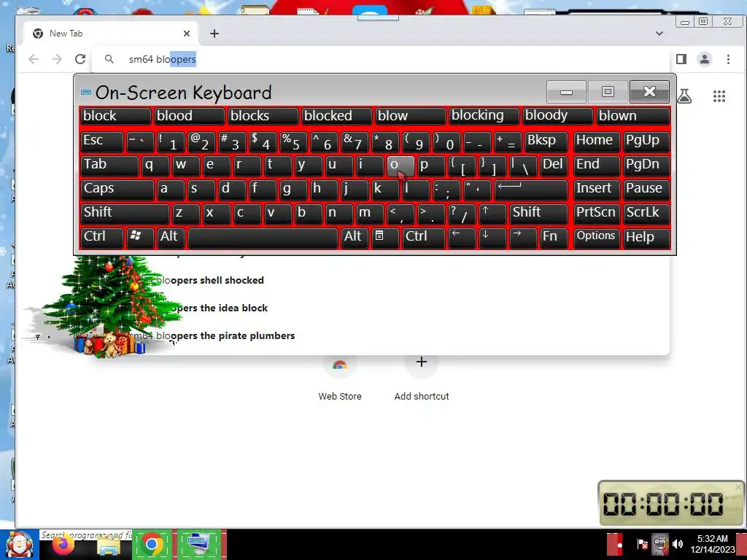Image resolution: width=747 pixels, height=560 pixels.
Task: Click the space bar key
Action: pos(263,237)
